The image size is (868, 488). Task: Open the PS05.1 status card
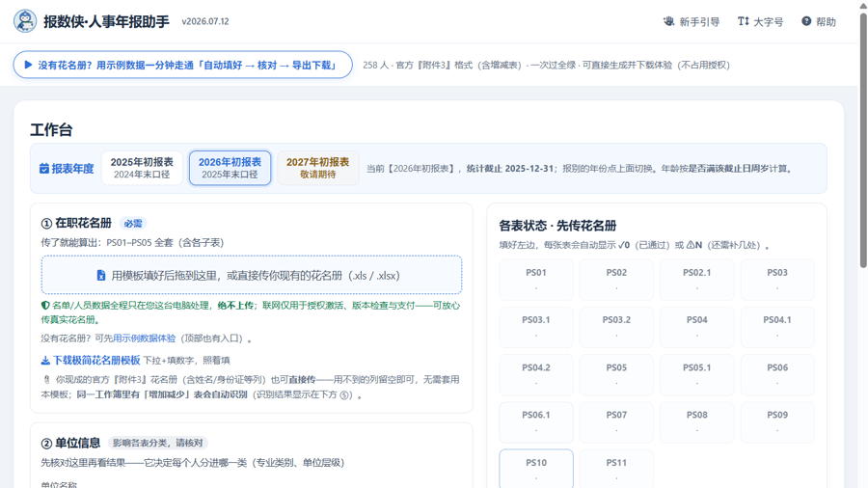click(697, 374)
